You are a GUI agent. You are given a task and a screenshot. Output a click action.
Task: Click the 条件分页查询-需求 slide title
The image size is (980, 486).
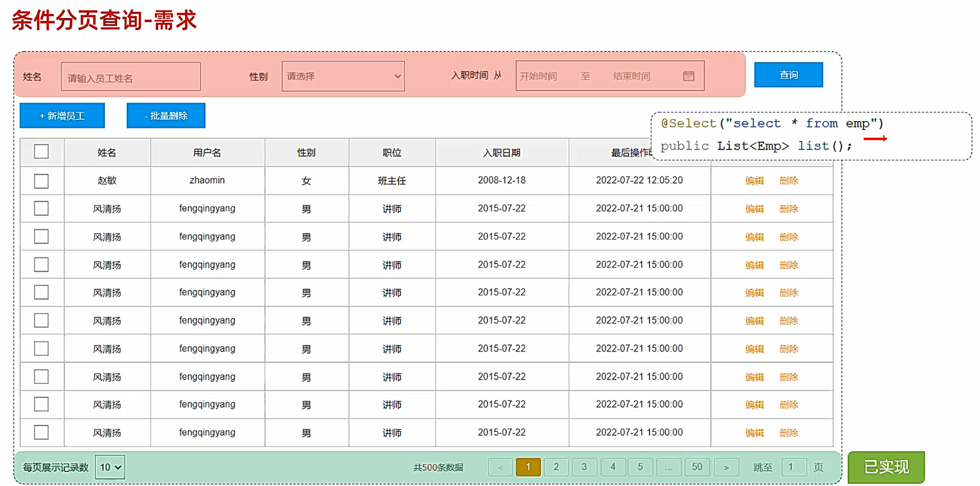tap(104, 20)
